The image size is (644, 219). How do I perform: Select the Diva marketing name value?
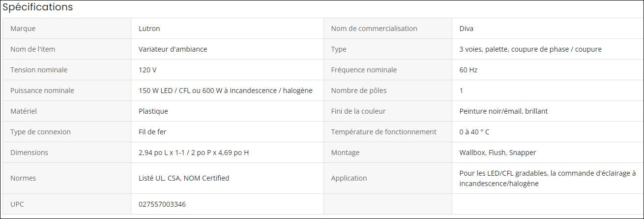coord(467,29)
